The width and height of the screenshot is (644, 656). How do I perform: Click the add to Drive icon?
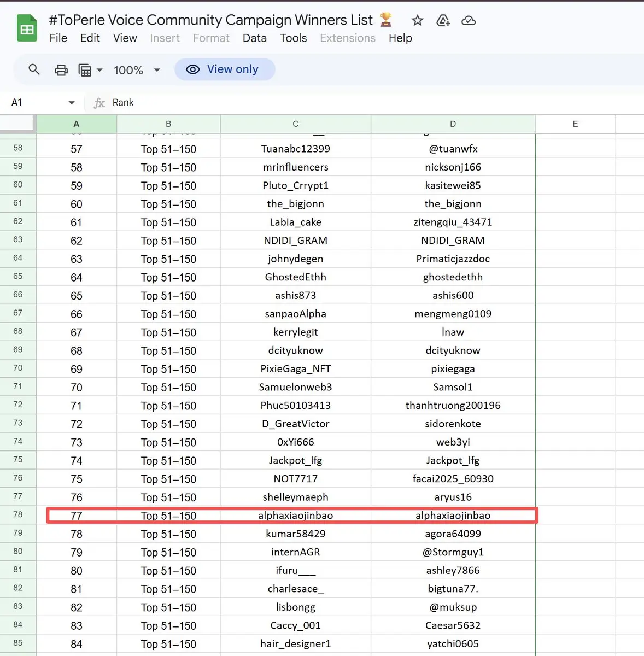pos(443,21)
